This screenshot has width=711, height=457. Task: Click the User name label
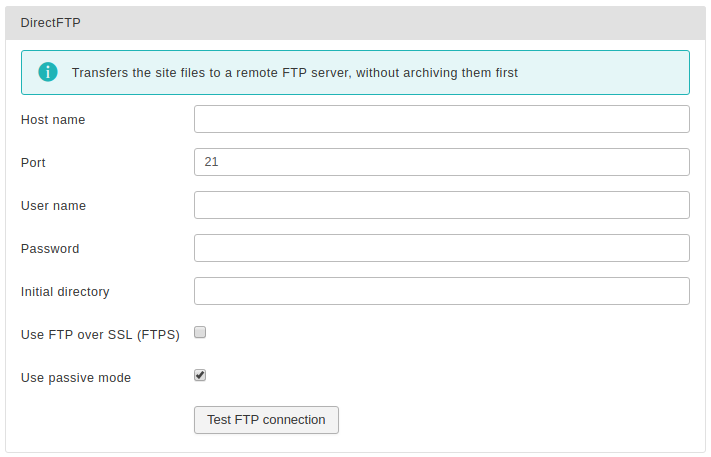click(x=54, y=206)
